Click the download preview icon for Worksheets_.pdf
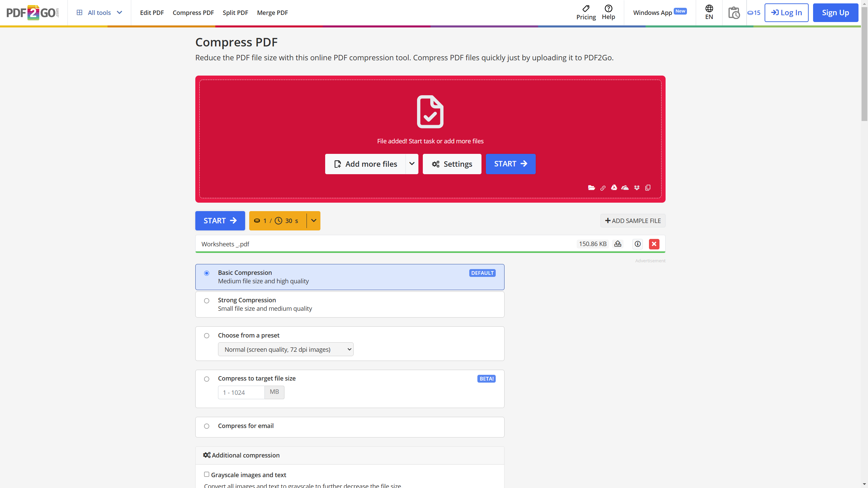Viewport: 868px width, 488px height. pyautogui.click(x=618, y=244)
